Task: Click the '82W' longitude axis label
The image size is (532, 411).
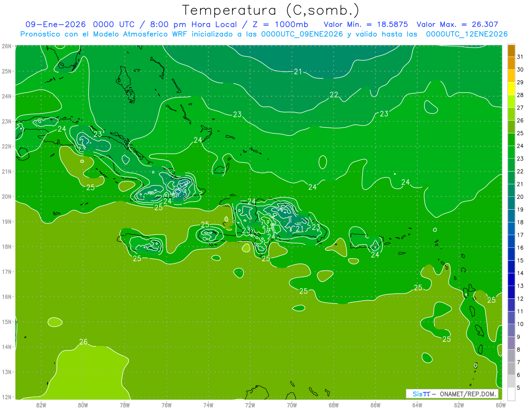Action: click(41, 405)
